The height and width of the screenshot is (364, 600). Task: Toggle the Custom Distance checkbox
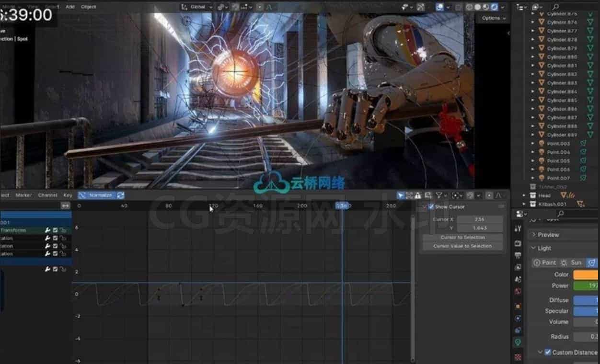point(548,352)
